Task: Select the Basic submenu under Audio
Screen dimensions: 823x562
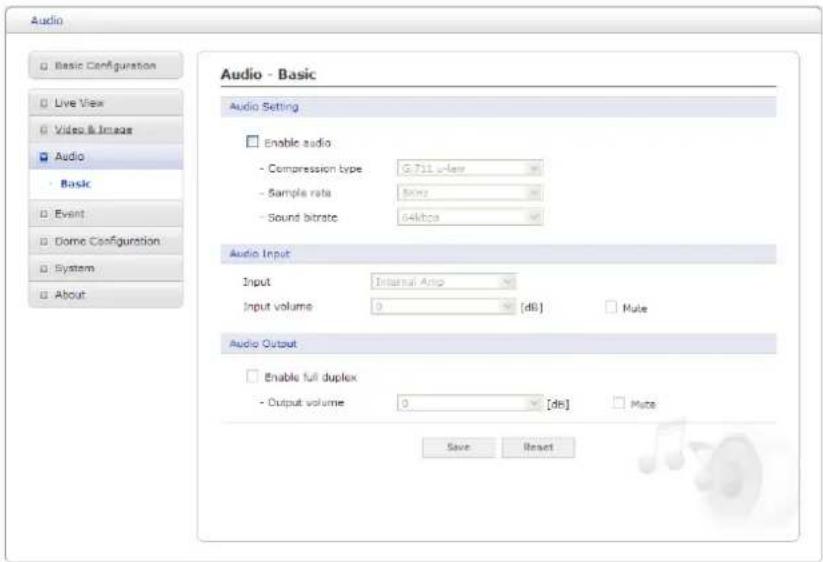Action: [x=76, y=184]
